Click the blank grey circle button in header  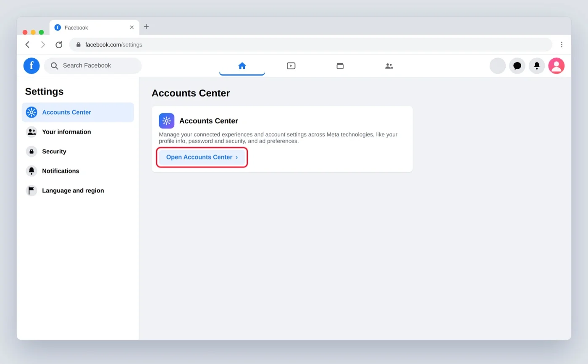498,65
